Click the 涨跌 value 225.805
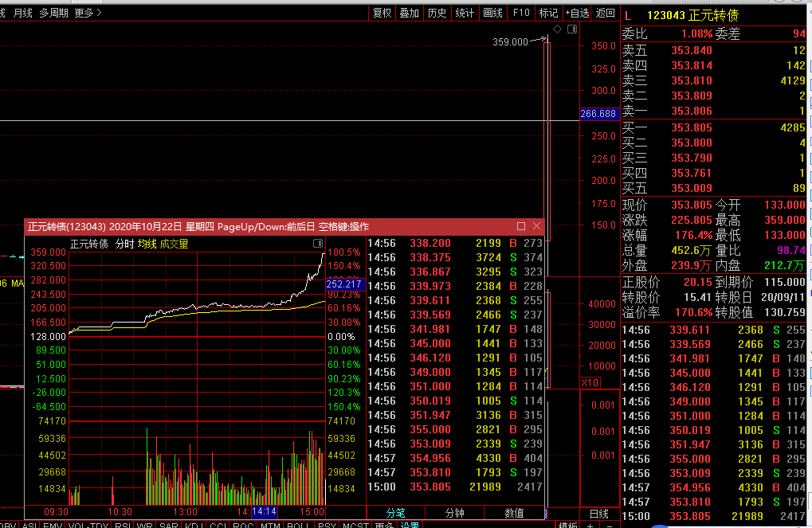The width and height of the screenshot is (812, 528). [x=692, y=220]
